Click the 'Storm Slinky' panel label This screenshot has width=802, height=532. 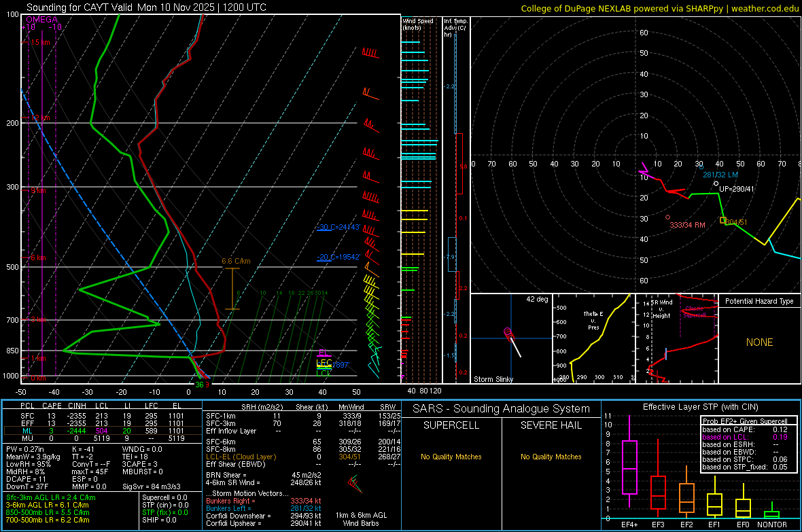(x=493, y=379)
